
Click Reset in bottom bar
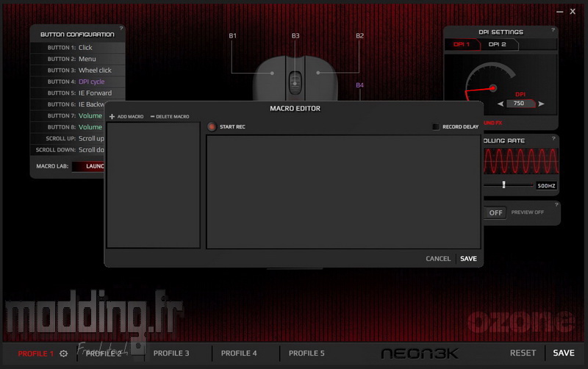[x=523, y=354]
